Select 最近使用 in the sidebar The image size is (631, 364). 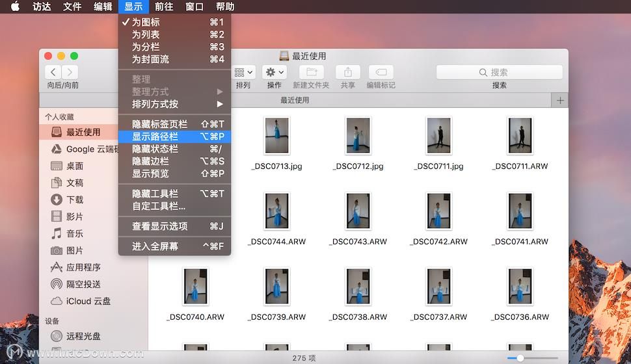[83, 132]
